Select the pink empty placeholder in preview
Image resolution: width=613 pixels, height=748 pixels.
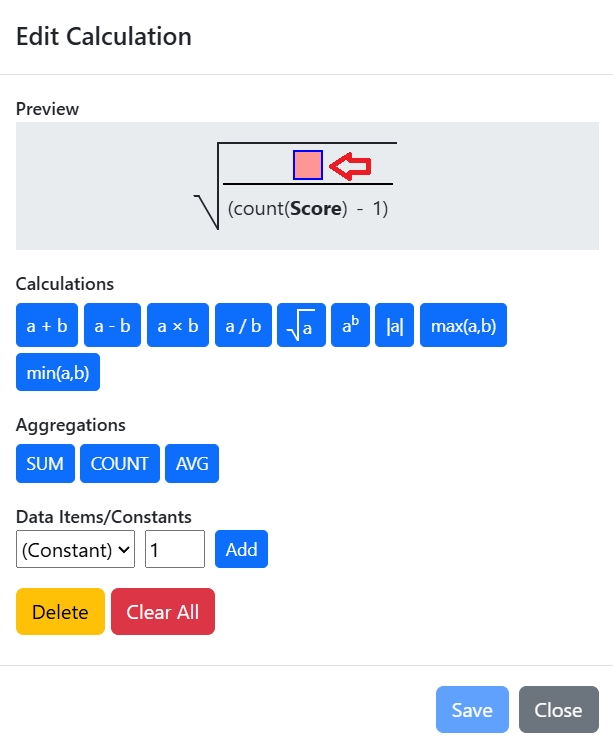308,165
